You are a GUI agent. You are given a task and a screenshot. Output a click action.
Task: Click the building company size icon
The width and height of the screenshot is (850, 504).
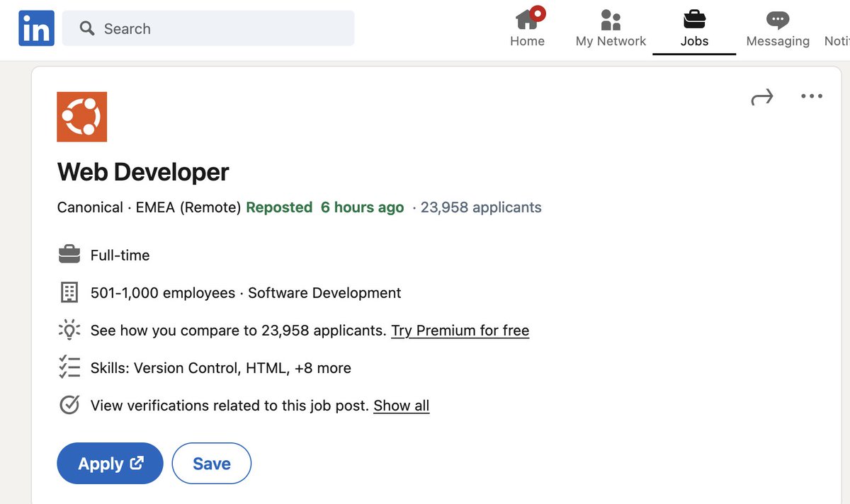(x=69, y=292)
